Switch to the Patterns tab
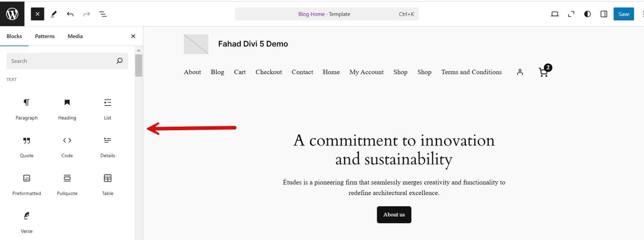Viewport: 644px width, 240px height. click(x=45, y=36)
